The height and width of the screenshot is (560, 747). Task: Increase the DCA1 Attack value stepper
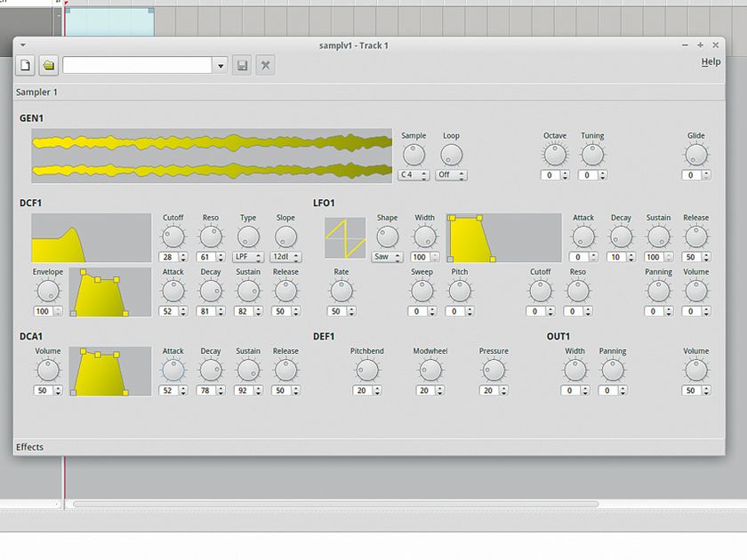(184, 388)
